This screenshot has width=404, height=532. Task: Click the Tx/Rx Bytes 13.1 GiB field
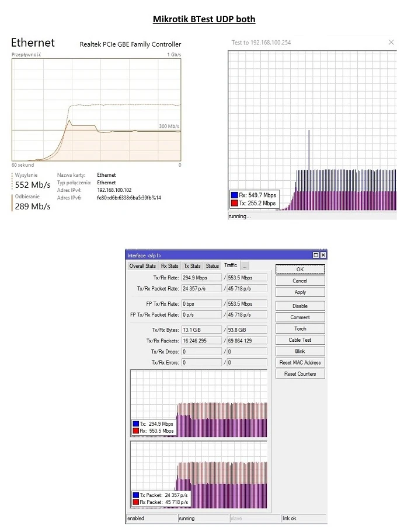(201, 330)
